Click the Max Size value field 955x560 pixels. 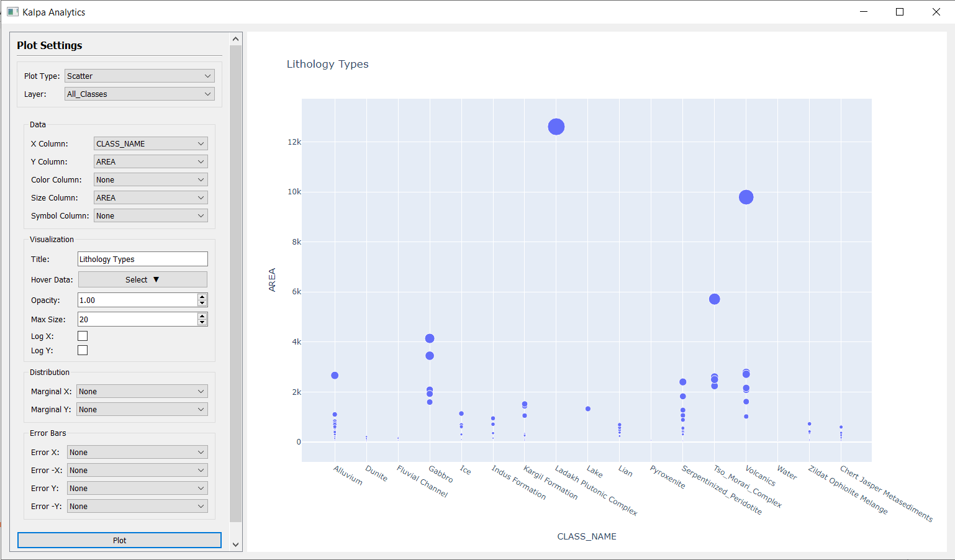137,319
